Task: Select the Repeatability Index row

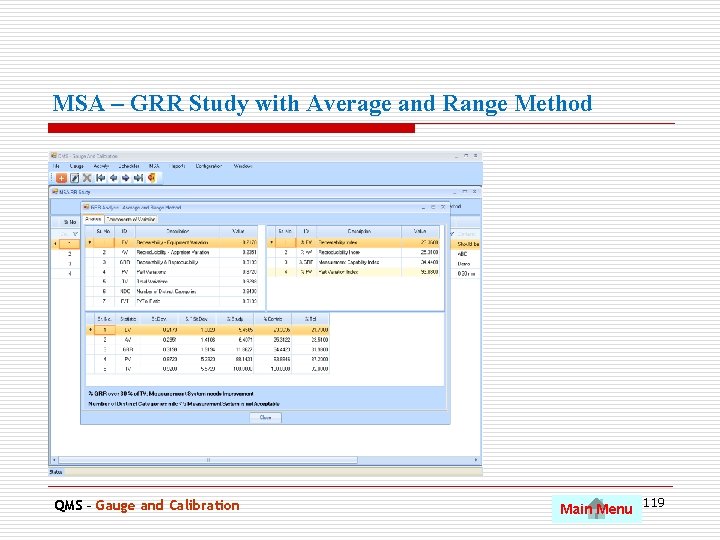Action: coord(354,242)
